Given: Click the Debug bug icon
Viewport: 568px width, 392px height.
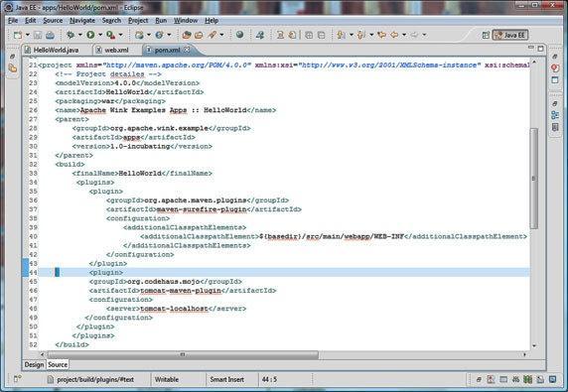Looking at the screenshot, I should [71, 35].
